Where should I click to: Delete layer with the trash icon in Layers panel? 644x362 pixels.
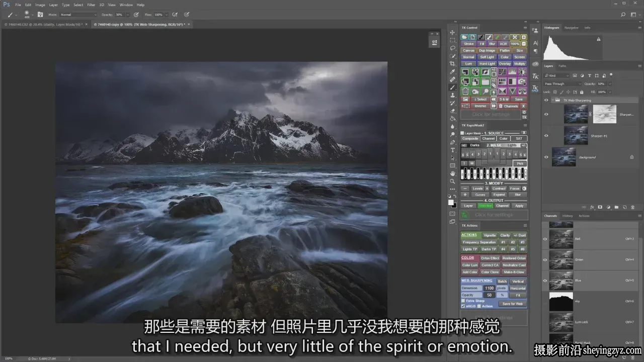[632, 207]
